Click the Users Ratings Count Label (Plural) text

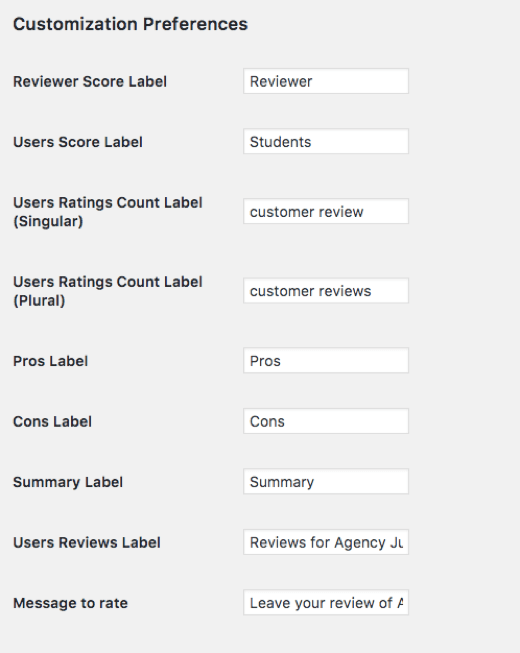coord(107,291)
